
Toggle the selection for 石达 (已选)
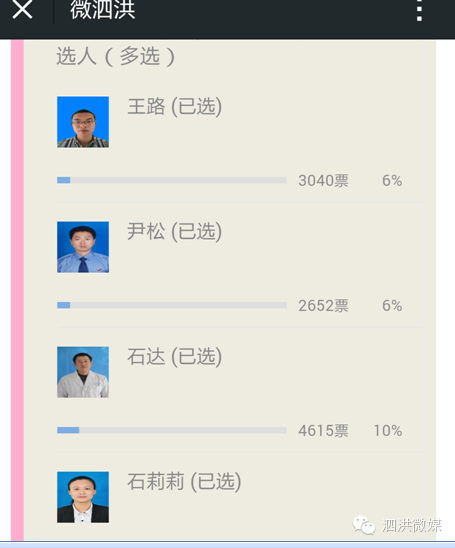tap(174, 356)
